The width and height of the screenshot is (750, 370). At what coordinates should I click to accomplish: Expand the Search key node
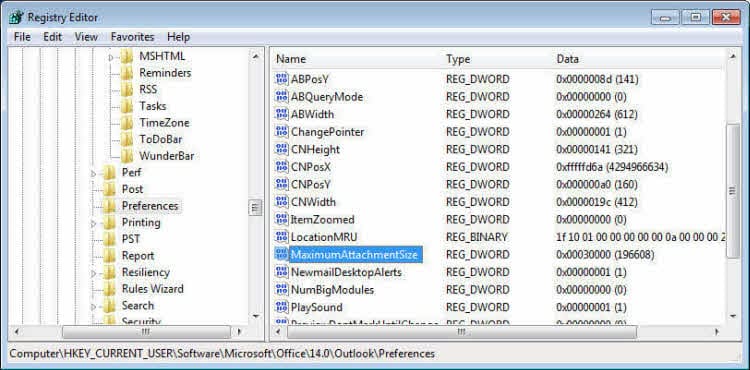click(94, 306)
